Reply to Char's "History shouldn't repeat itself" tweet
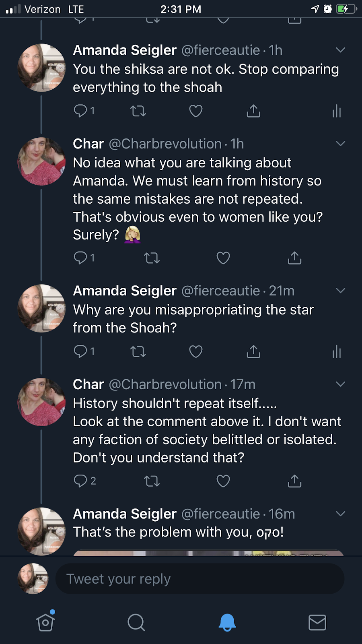362x644 pixels. 80,481
